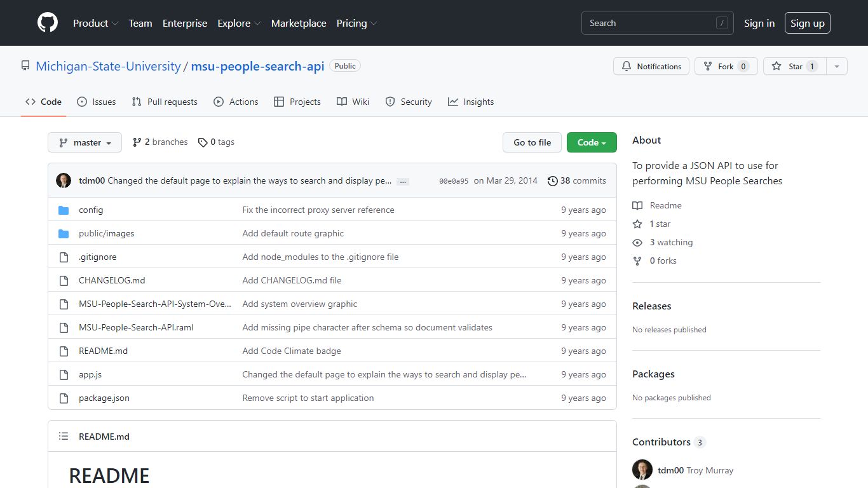The width and height of the screenshot is (868, 488).
Task: Open the star lists dropdown arrow
Action: pos(837,66)
